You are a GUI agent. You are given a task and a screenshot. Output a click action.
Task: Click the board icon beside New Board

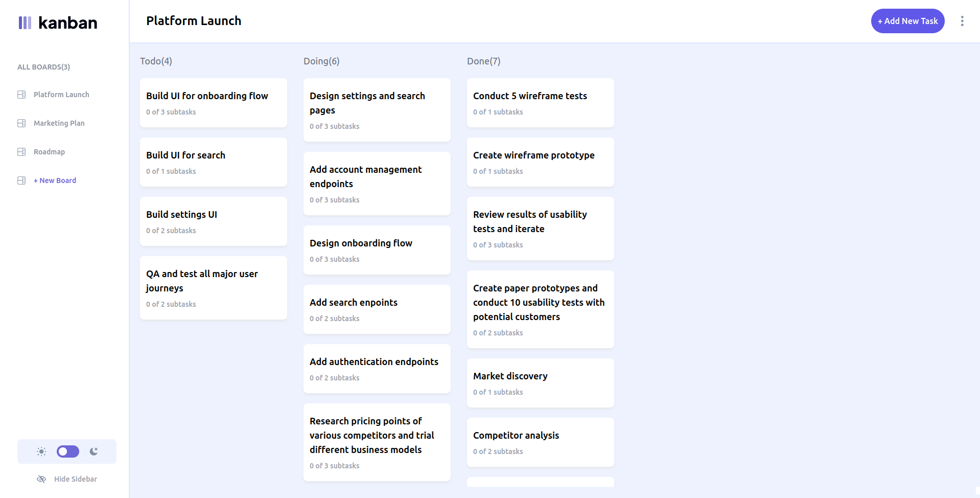coord(21,180)
